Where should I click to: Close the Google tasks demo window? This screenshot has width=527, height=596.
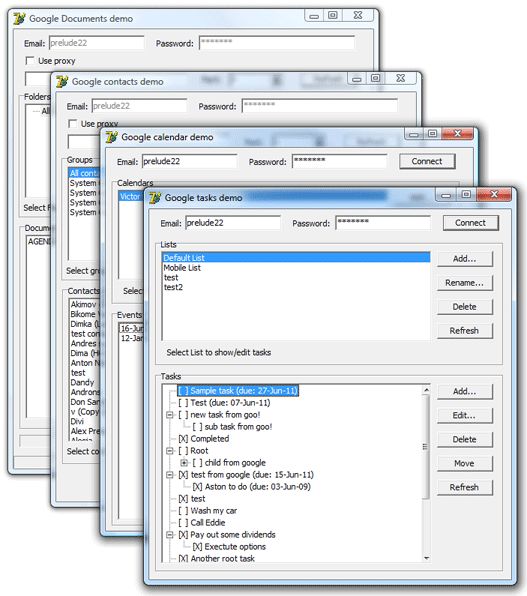[494, 194]
